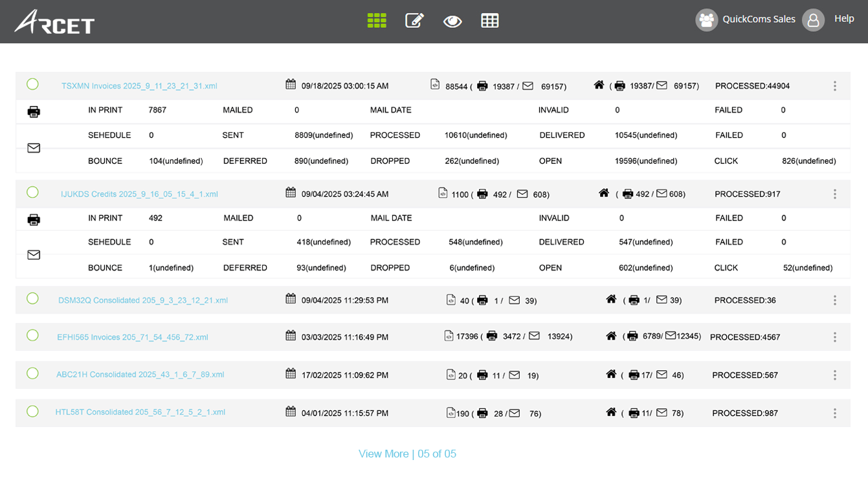Click the printer icon on TSXMN Invoices row
Image resolution: width=868 pixels, height=484 pixels.
pyautogui.click(x=32, y=111)
